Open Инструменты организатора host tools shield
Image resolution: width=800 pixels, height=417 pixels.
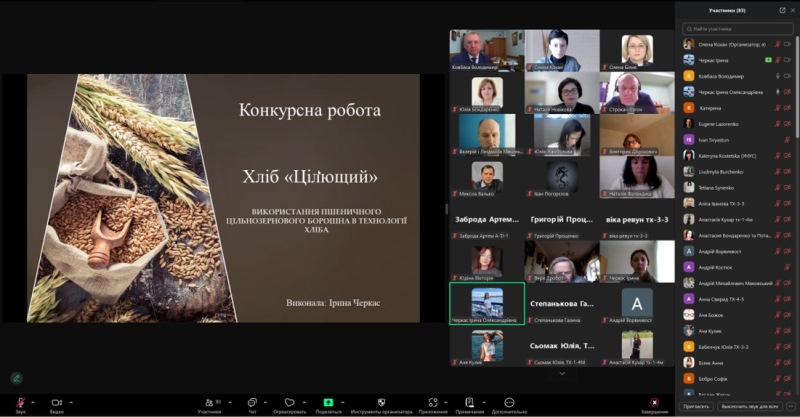tap(381, 403)
